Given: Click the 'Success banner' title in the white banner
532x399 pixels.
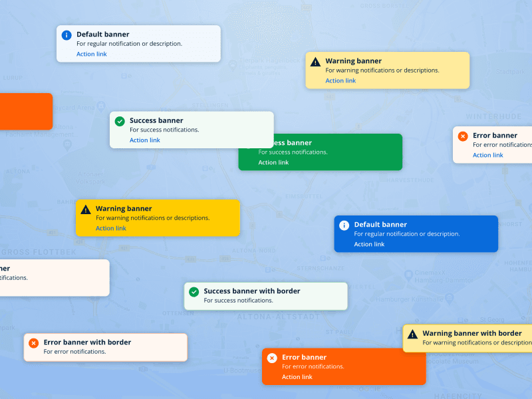Looking at the screenshot, I should (156, 120).
